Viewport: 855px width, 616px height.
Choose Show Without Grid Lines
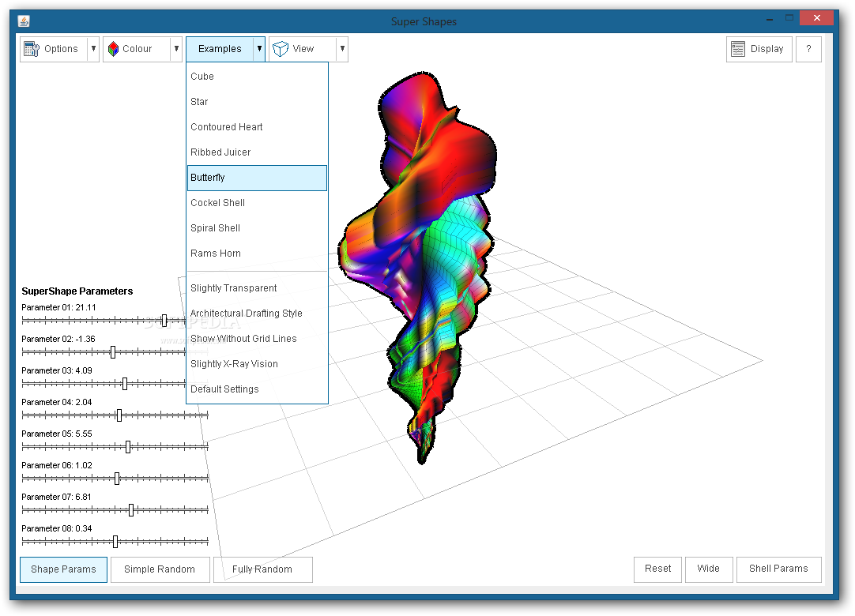(257, 339)
